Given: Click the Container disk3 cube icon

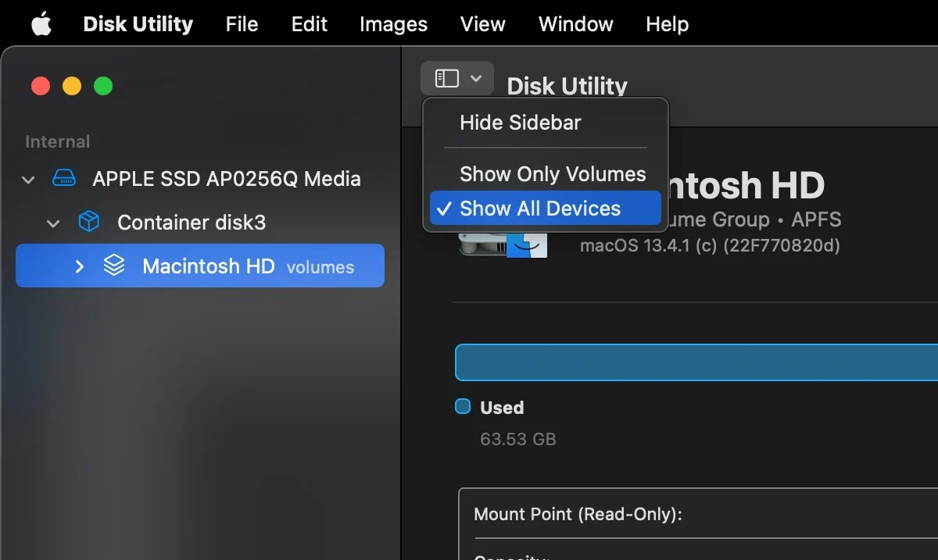Looking at the screenshot, I should pyautogui.click(x=89, y=223).
